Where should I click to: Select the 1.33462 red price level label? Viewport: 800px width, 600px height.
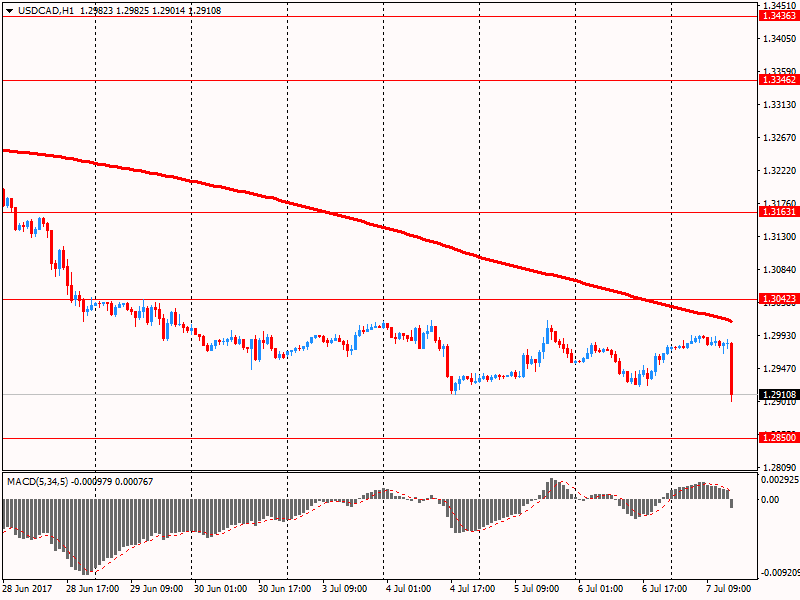coord(779,80)
